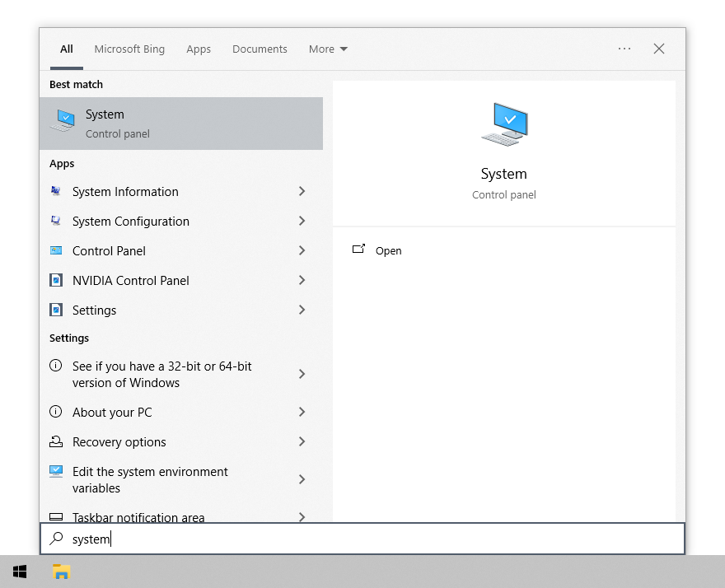725x588 pixels.
Task: Click the About your PC info icon
Action: tap(55, 412)
